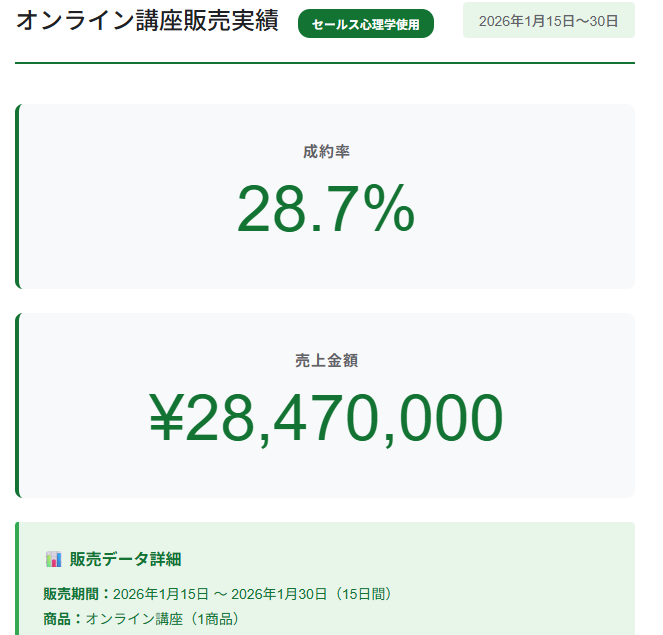Image resolution: width=663 pixels, height=635 pixels.
Task: Click the percent sign in conversion rate
Action: (389, 208)
